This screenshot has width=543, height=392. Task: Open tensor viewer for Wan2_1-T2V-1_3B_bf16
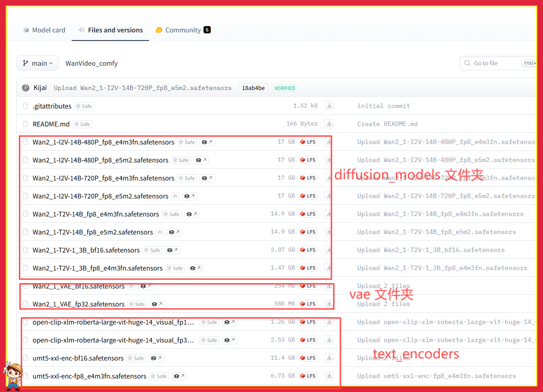(x=172, y=250)
